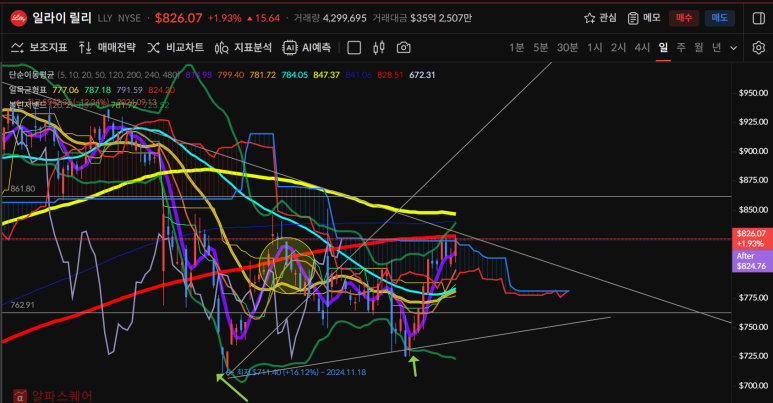Expand the timeframe dropdown chevron
773x403 pixels.
pos(734,48)
